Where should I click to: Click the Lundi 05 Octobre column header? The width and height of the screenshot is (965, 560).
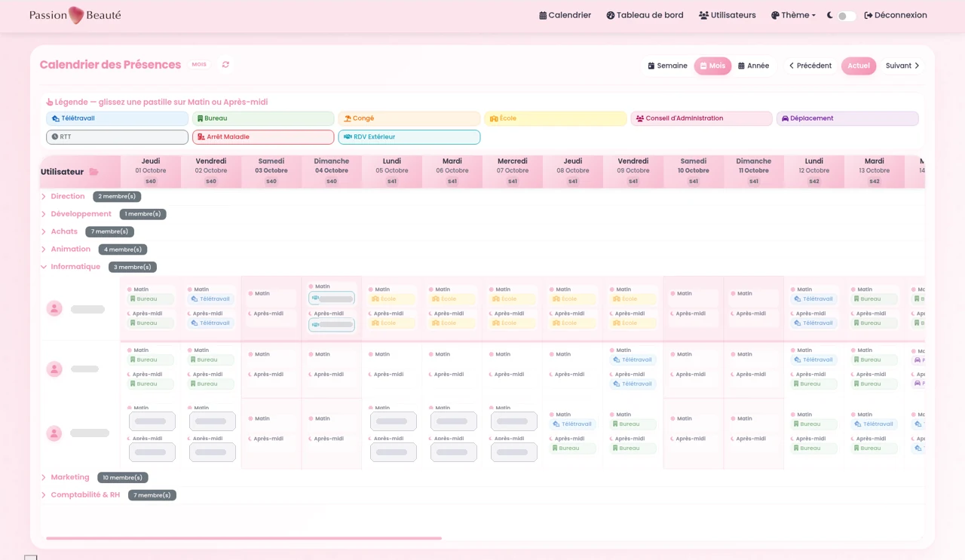[x=392, y=171]
